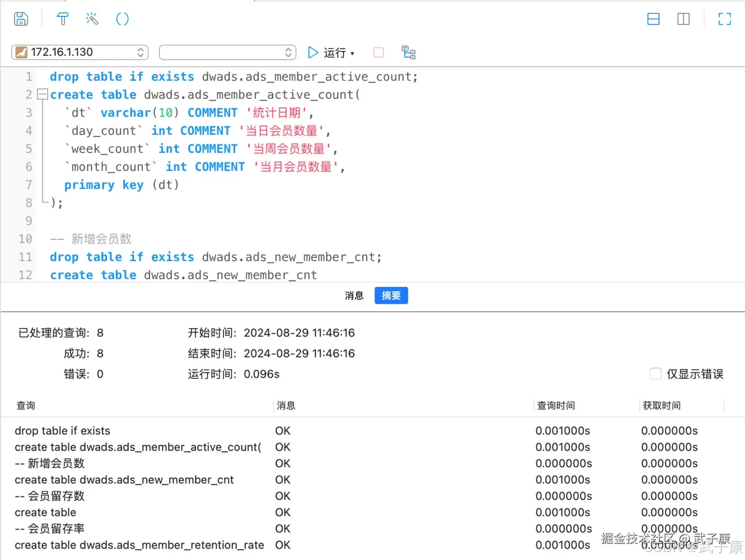Screen dimensions: 745x560
Task: Click the 运行时间 value 0.096s
Action: click(x=262, y=374)
